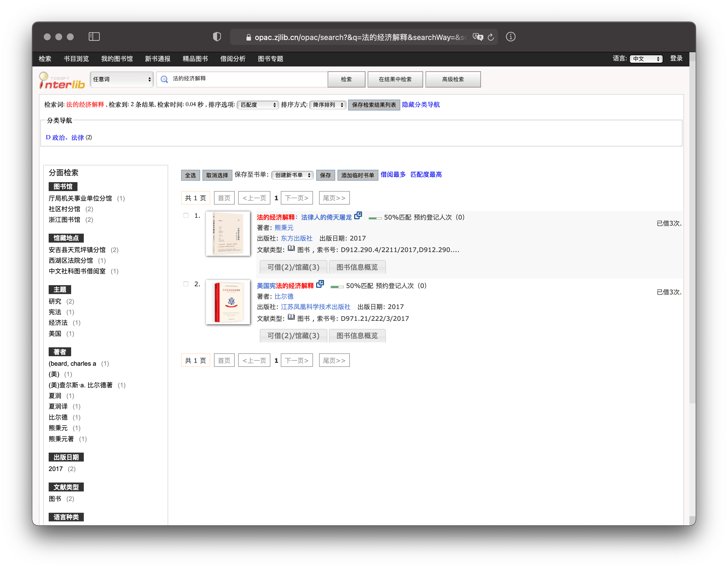This screenshot has width=728, height=568.
Task: Click bottom pagination 尾页>> button
Action: [x=334, y=361]
